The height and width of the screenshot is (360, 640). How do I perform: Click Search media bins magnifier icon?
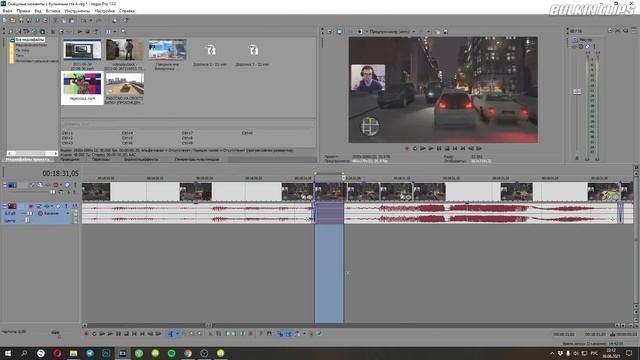[123, 31]
